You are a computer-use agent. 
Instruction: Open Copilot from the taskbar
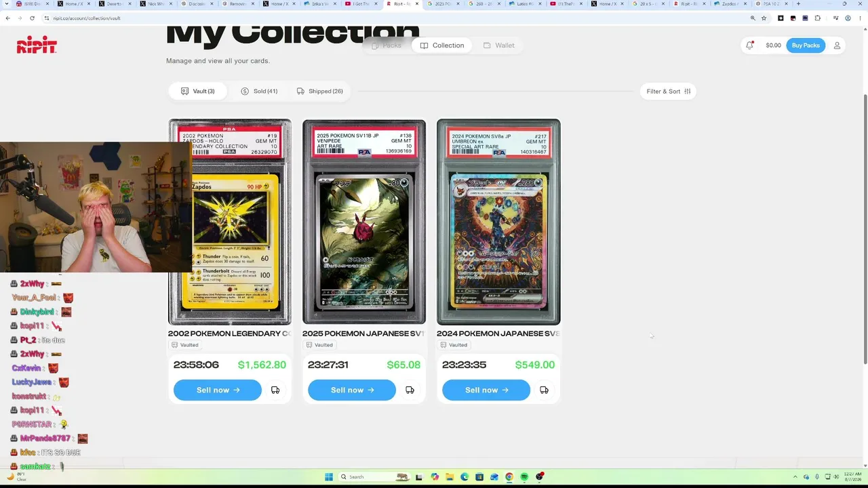(x=435, y=476)
